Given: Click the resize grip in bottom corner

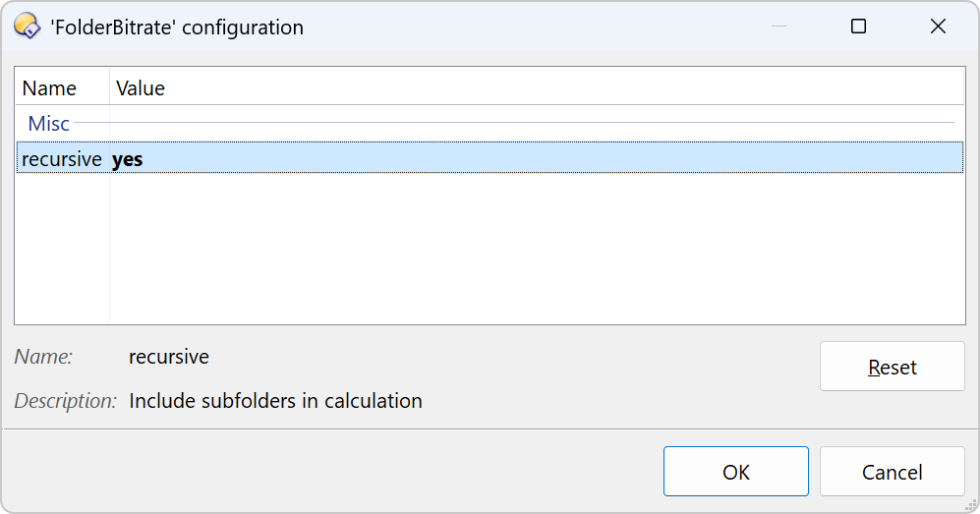Looking at the screenshot, I should [x=971, y=505].
